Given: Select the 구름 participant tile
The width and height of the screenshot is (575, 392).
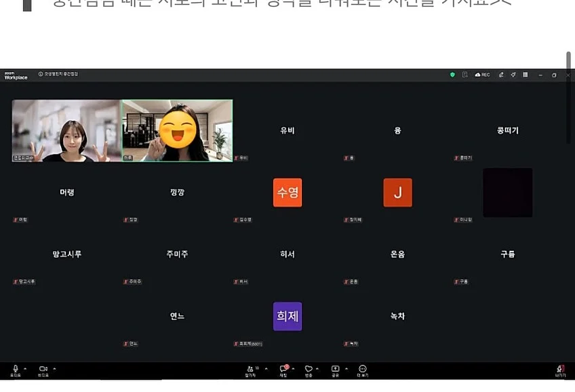Looking at the screenshot, I should 508,254.
